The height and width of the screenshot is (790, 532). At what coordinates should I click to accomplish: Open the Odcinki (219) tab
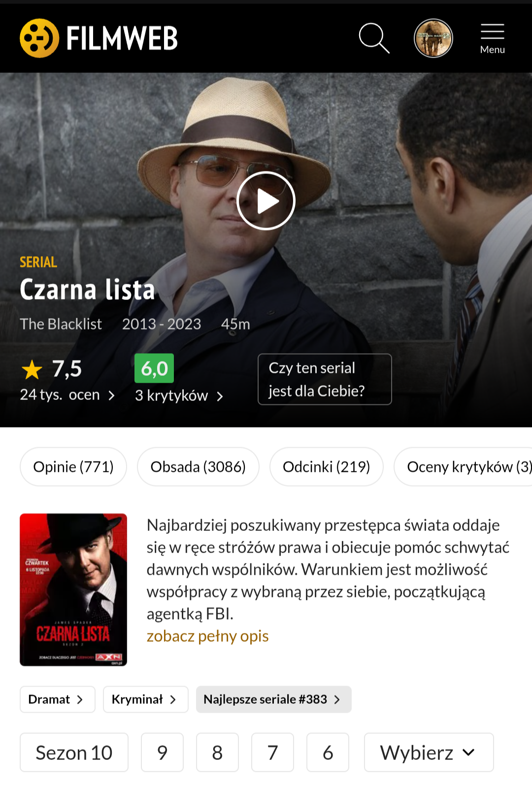point(326,466)
